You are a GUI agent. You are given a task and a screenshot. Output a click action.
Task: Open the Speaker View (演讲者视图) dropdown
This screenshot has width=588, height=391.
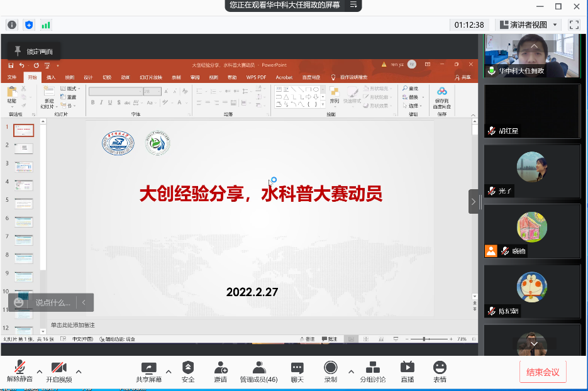(528, 25)
